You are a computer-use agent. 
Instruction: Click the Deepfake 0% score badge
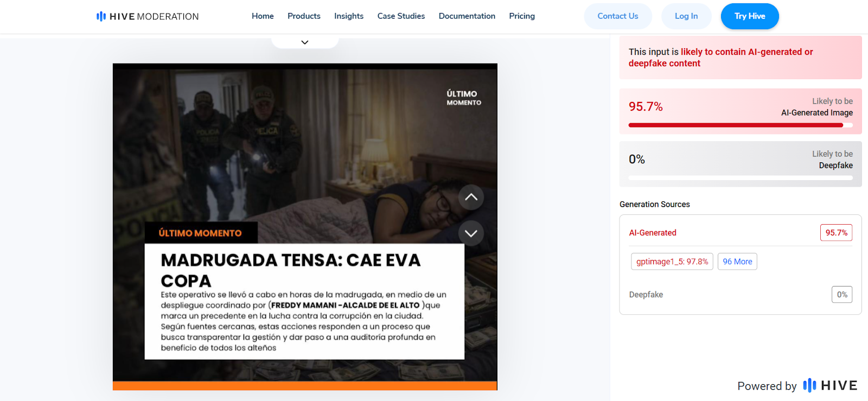[841, 295]
